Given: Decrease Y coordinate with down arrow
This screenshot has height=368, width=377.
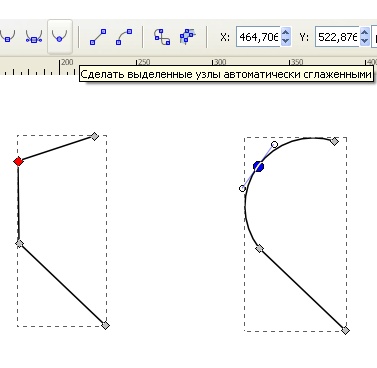Looking at the screenshot, I should coord(365,41).
